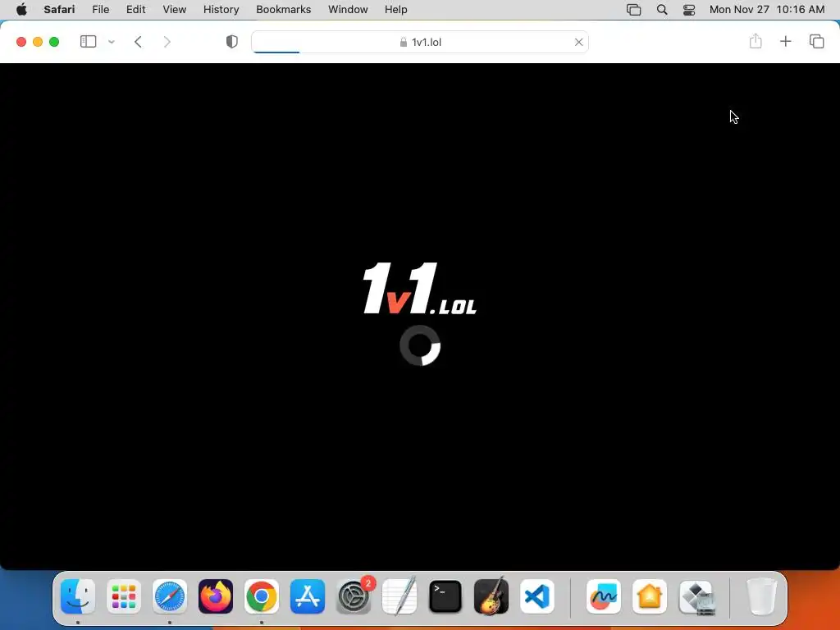Open Google Chrome from the Dock
The width and height of the screenshot is (840, 630).
point(262,596)
